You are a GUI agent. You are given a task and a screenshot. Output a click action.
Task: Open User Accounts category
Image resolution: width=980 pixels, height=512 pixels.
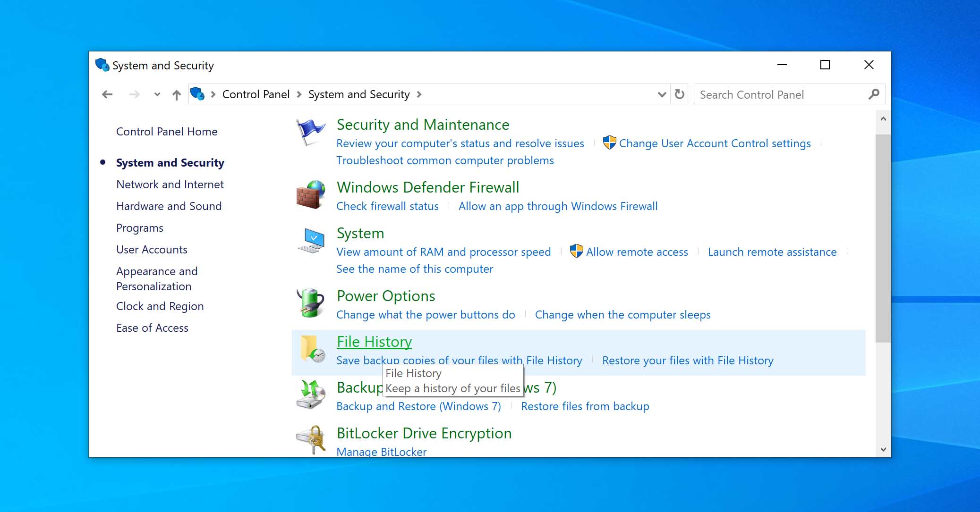click(x=152, y=250)
